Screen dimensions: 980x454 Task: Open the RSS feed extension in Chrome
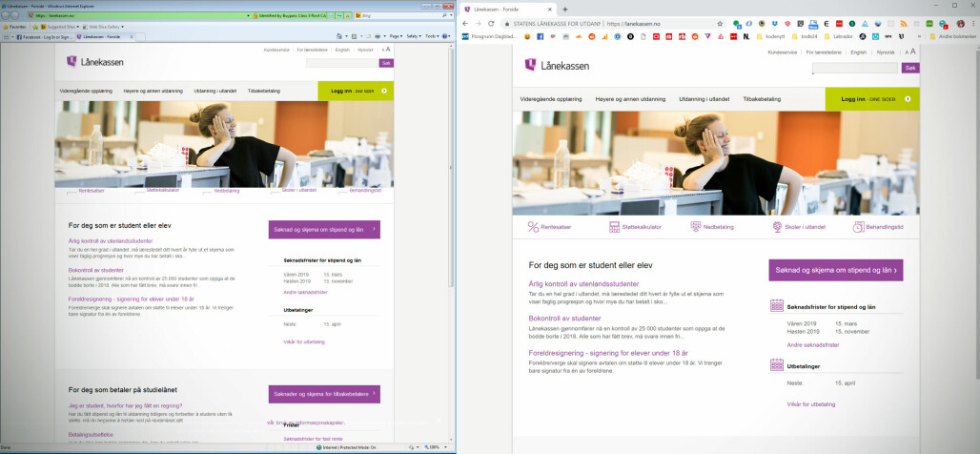coord(903,24)
